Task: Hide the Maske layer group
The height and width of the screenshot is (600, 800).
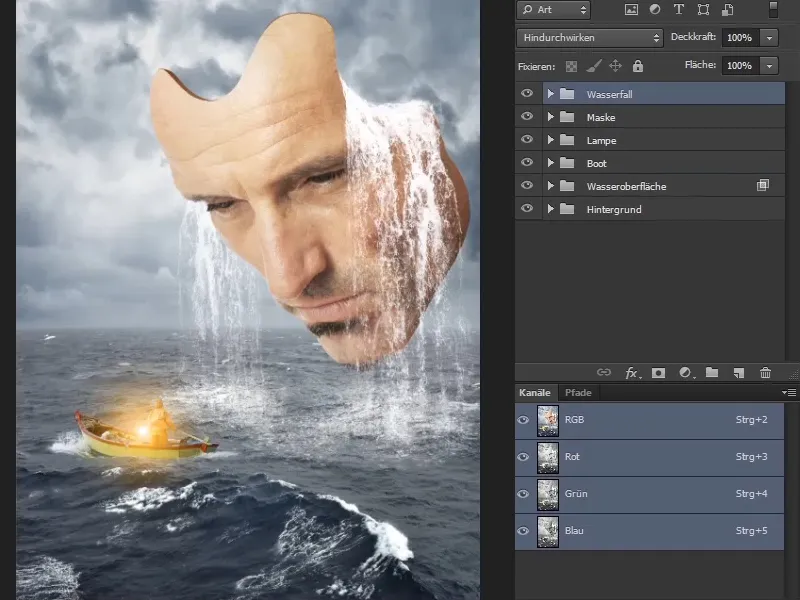Action: [x=527, y=116]
